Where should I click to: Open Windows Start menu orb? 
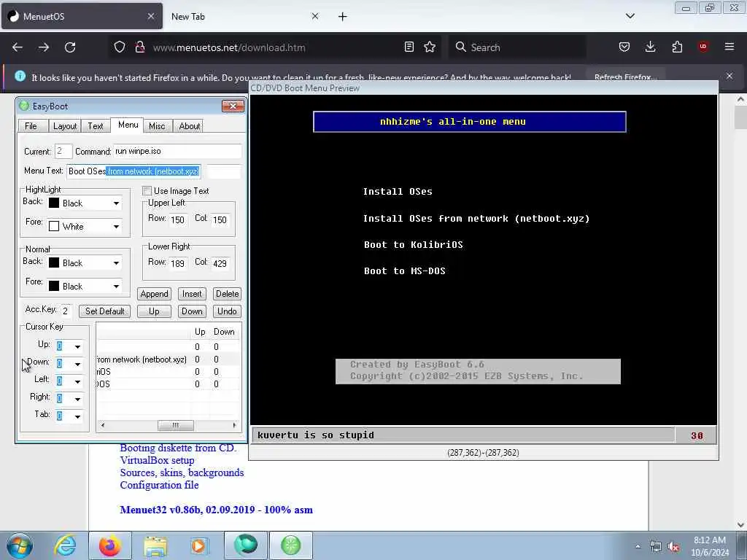[20, 545]
